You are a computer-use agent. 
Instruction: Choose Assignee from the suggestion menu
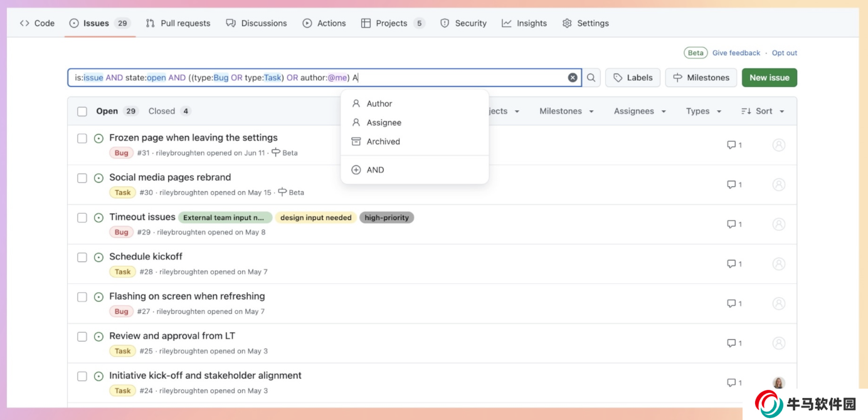click(x=383, y=123)
